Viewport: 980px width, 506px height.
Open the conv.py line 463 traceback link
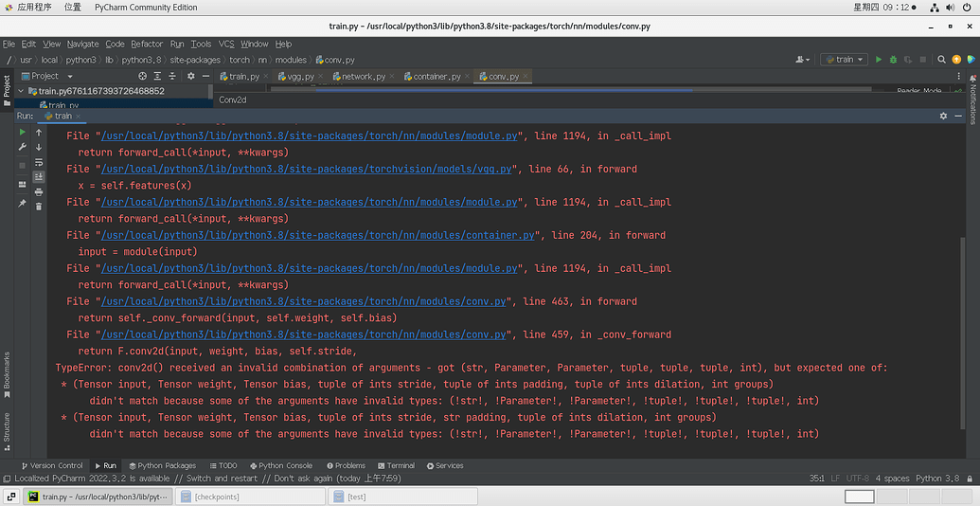click(x=304, y=301)
